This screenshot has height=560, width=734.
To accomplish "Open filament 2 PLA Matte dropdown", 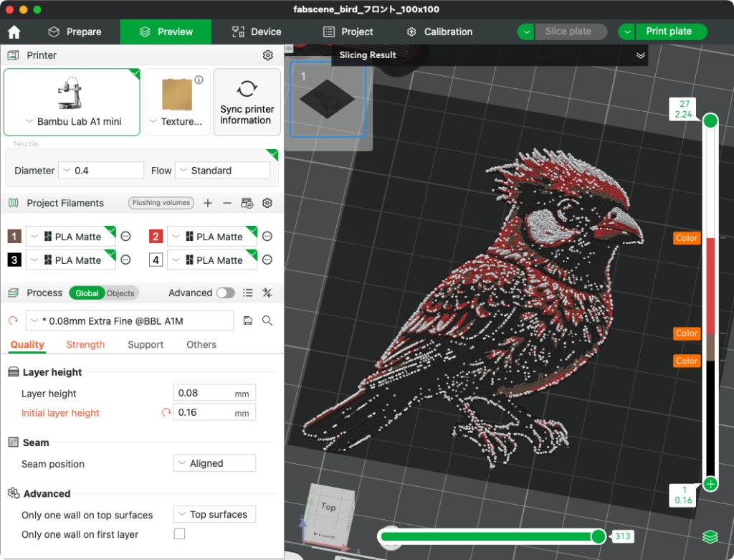I will pos(212,237).
